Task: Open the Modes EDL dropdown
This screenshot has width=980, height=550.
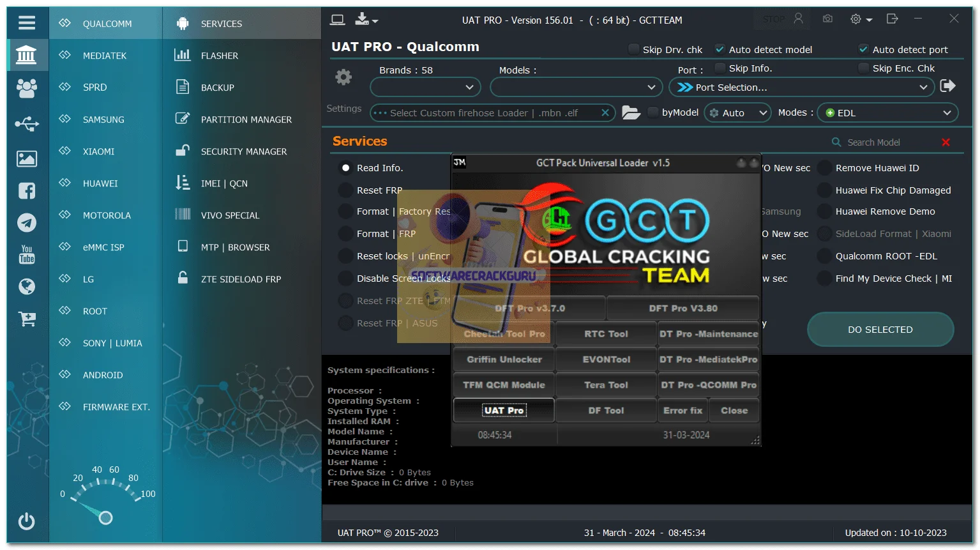Action: click(888, 112)
